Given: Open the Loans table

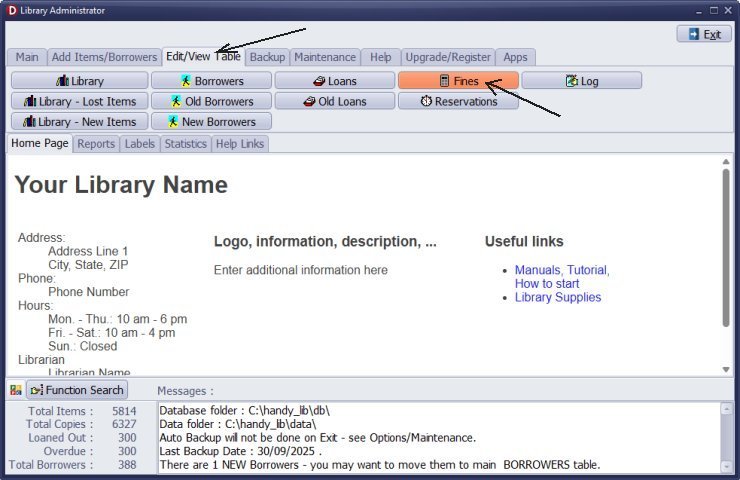Looking at the screenshot, I should pos(335,81).
